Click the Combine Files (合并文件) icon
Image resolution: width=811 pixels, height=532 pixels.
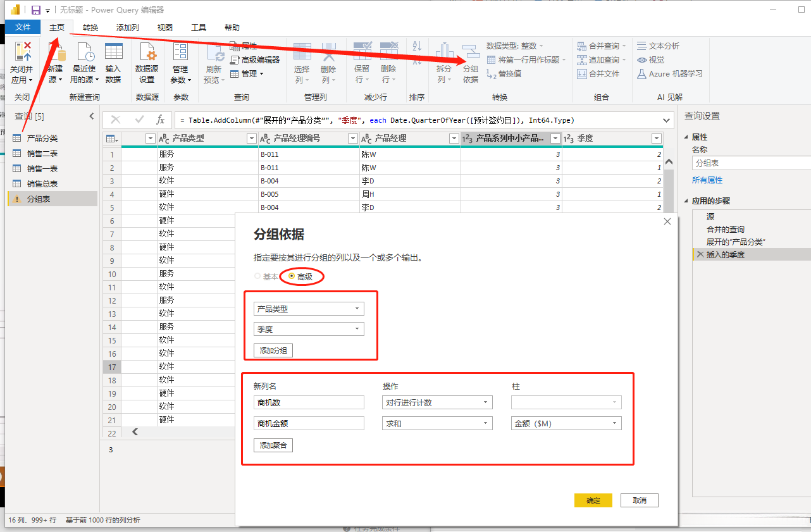click(582, 73)
